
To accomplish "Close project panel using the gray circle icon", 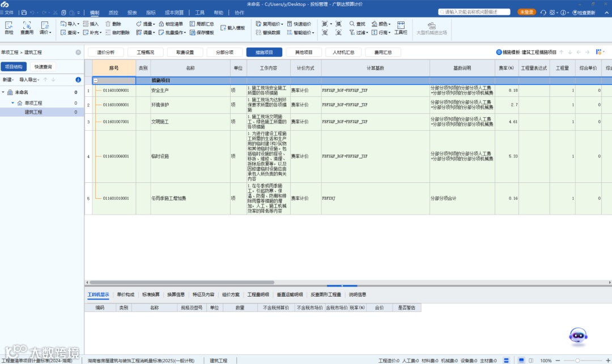I will [78, 52].
